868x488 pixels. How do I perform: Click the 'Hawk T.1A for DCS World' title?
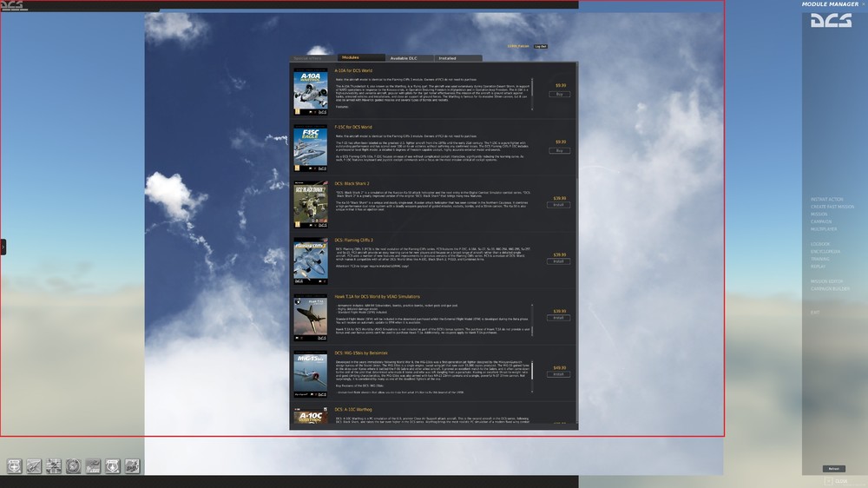coord(377,297)
